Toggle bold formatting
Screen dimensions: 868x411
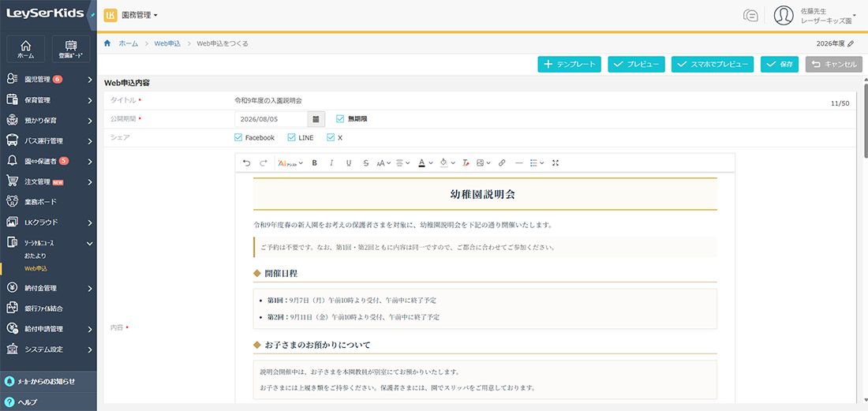314,163
